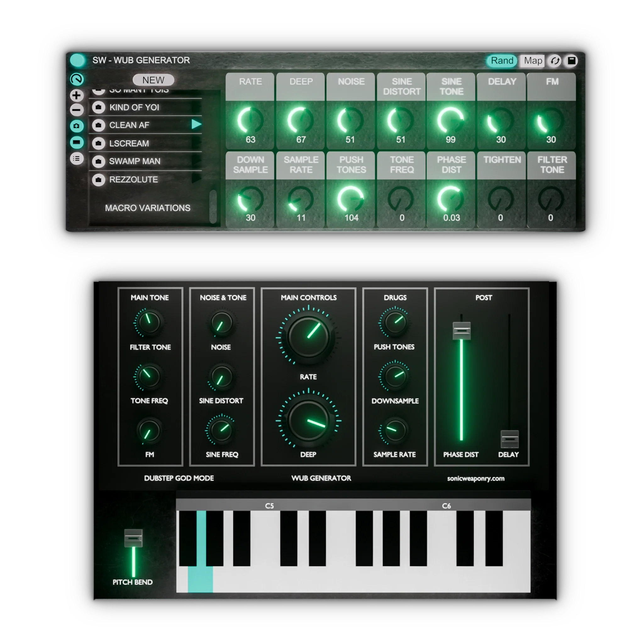This screenshot has height=644, width=644.
Task: Click the variations list scrollbar
Action: click(x=213, y=207)
